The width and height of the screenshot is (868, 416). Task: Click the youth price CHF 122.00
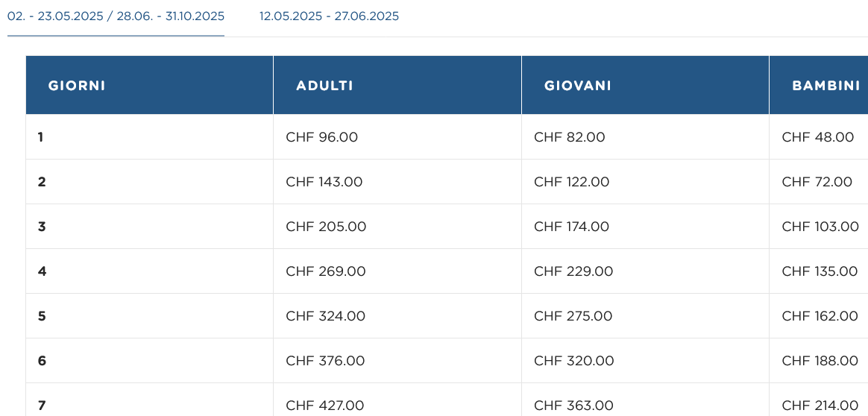tap(572, 182)
